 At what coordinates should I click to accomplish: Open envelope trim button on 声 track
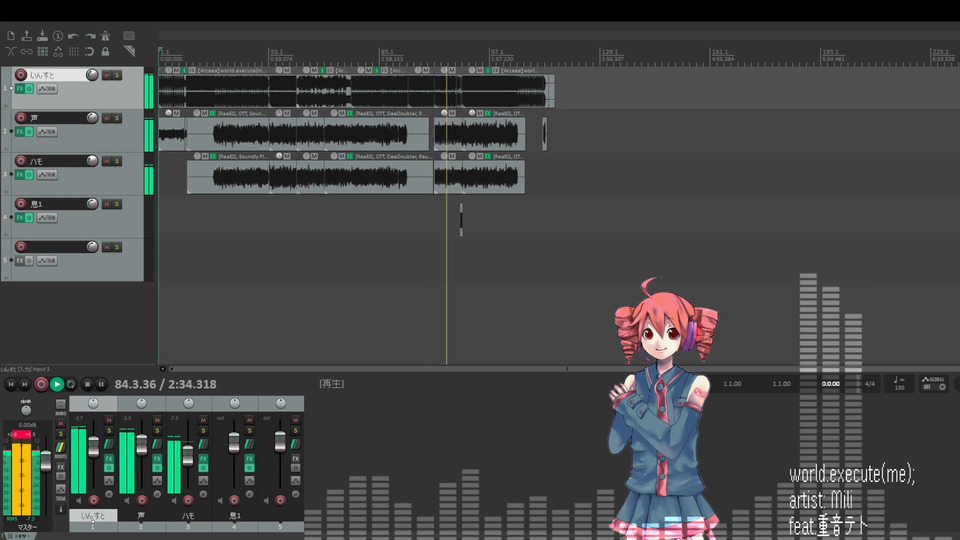[47, 132]
